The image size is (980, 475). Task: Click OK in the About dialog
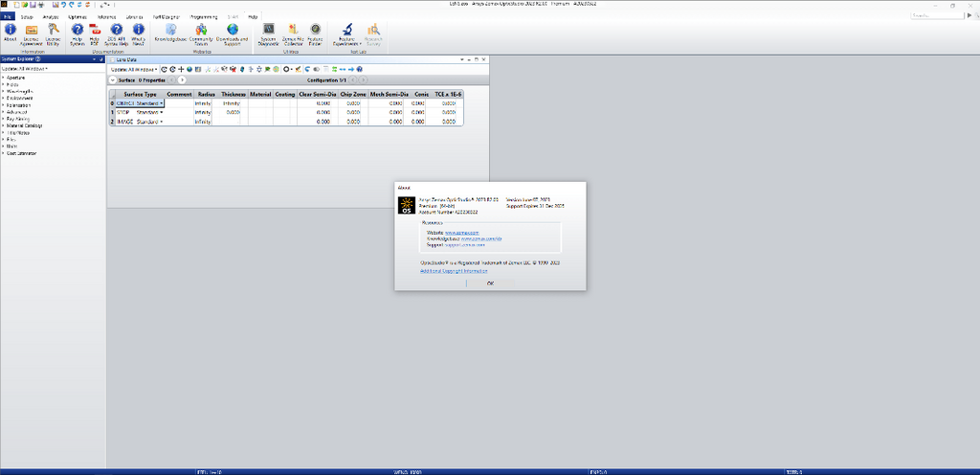pyautogui.click(x=490, y=283)
